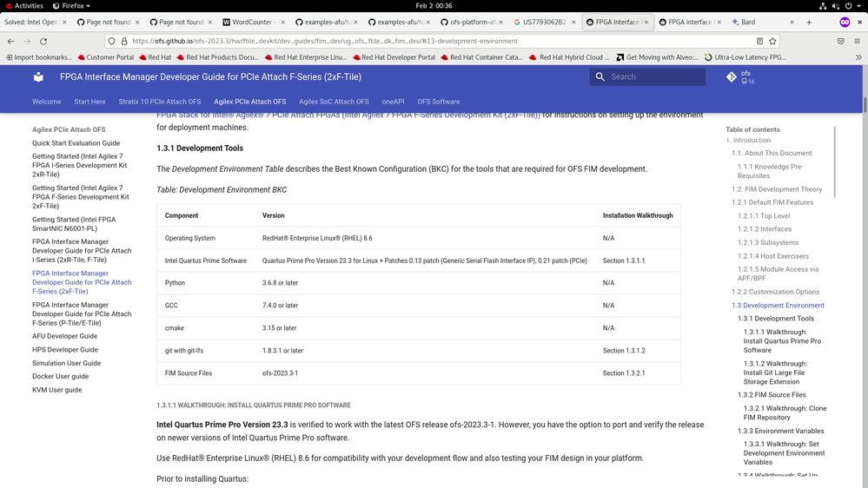Open the clock showing Feb 2 00:36
Viewport: 868px width, 488px height.
tap(434, 5)
